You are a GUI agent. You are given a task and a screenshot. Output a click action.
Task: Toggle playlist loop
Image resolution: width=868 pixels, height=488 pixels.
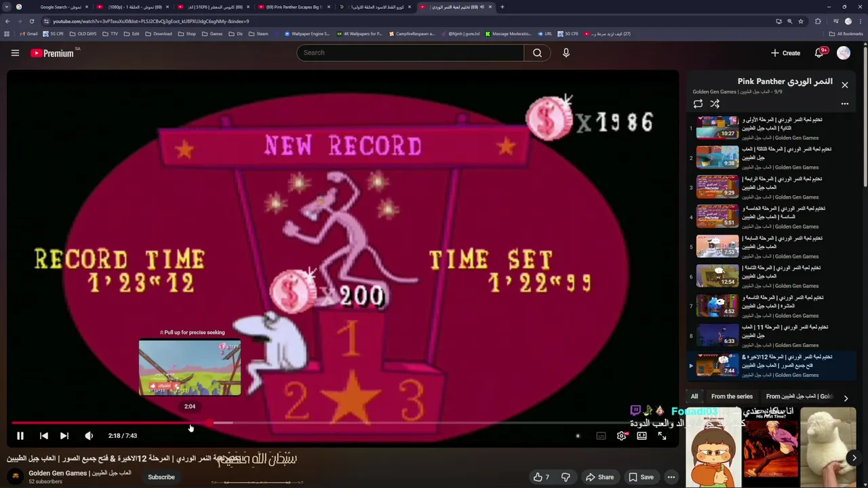click(x=698, y=104)
